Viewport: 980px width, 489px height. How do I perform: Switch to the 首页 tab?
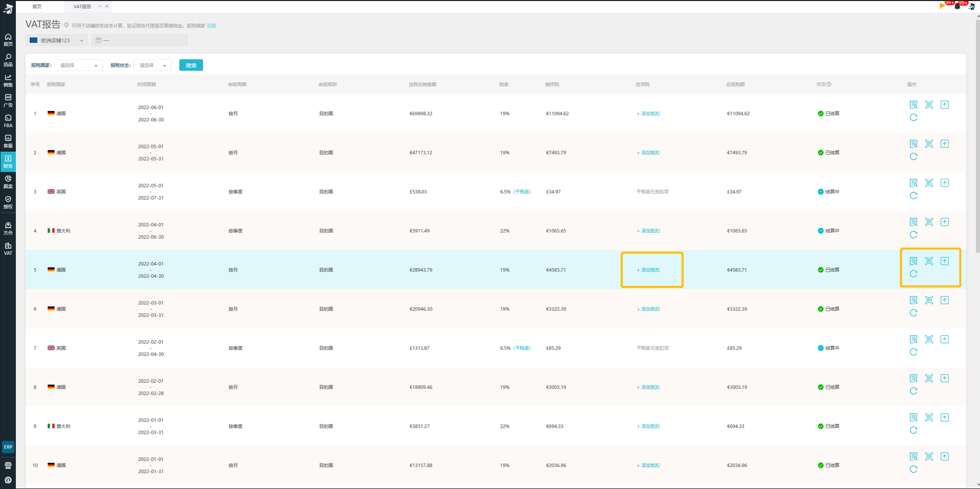pos(37,7)
